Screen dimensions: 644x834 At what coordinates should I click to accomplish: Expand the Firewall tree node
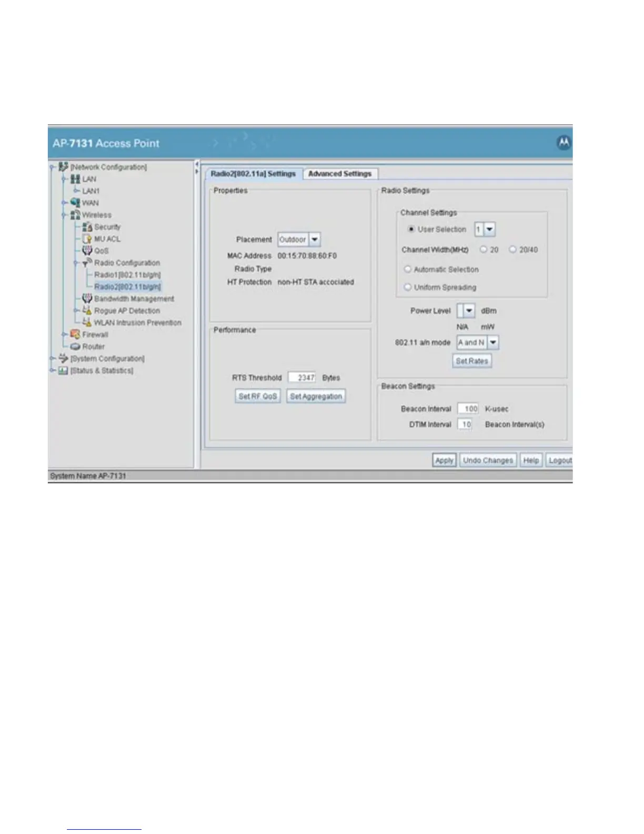(x=64, y=335)
